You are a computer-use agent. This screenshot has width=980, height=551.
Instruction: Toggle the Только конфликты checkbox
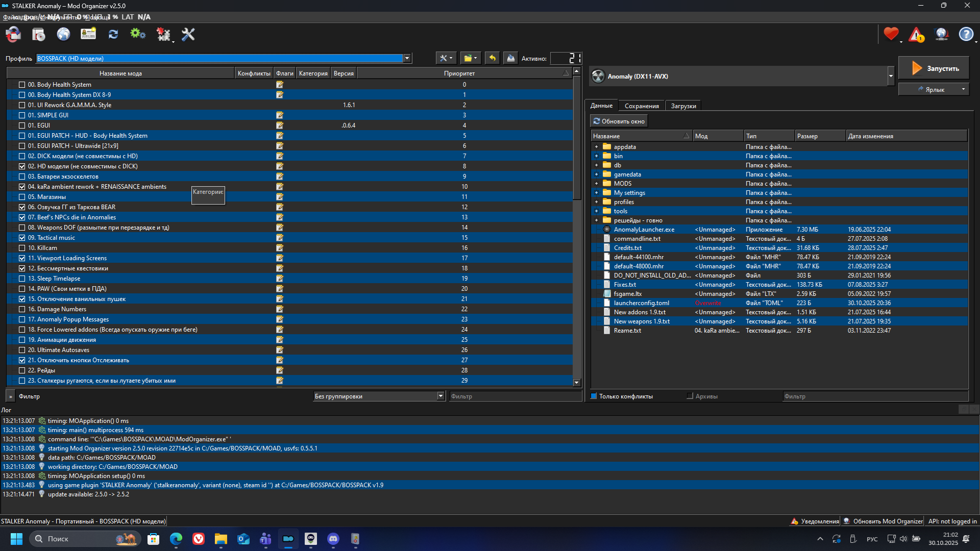pos(594,396)
